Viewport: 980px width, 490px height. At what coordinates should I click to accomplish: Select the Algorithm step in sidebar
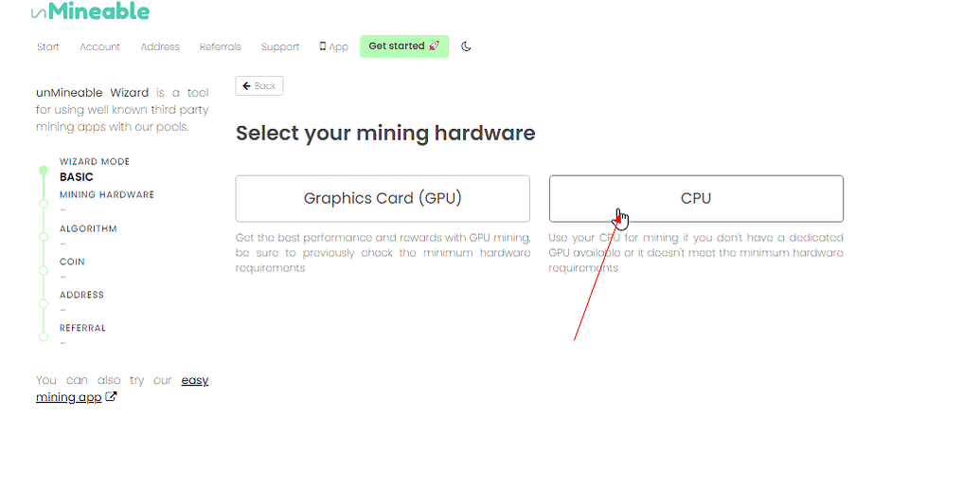point(88,228)
